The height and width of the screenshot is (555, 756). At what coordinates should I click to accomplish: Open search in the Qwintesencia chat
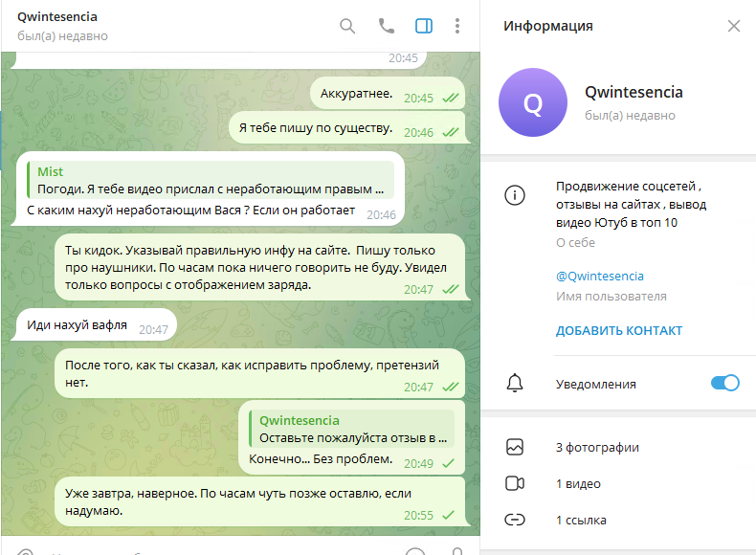(x=347, y=26)
